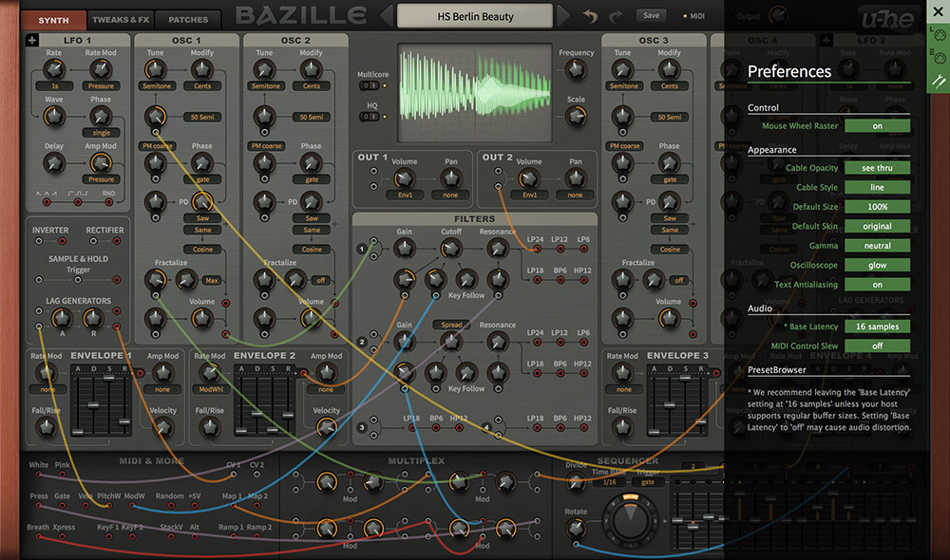Click the redo arrow icon
This screenshot has width=950, height=560.
pos(616,16)
